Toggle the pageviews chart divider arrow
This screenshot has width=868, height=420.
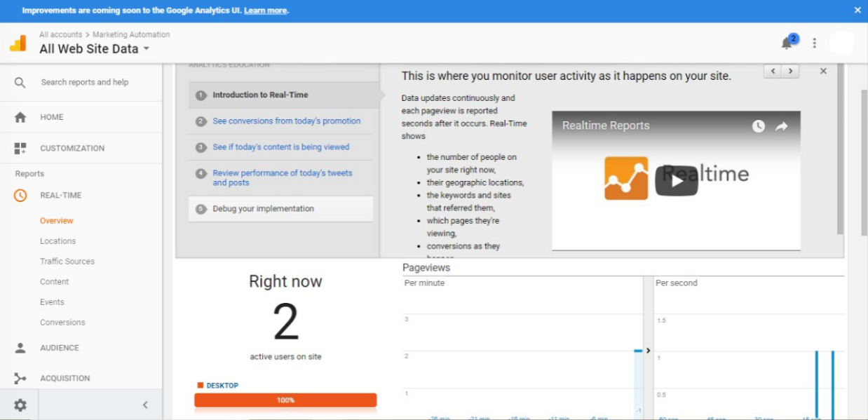tap(648, 350)
